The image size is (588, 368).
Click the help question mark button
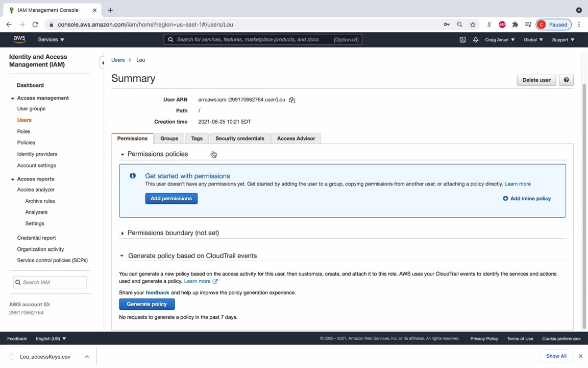pyautogui.click(x=566, y=80)
